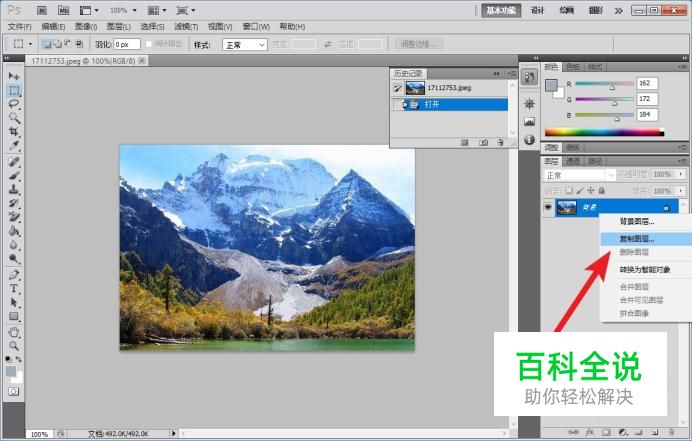692x441 pixels.
Task: Delete current state in History panel
Action: pyautogui.click(x=500, y=143)
